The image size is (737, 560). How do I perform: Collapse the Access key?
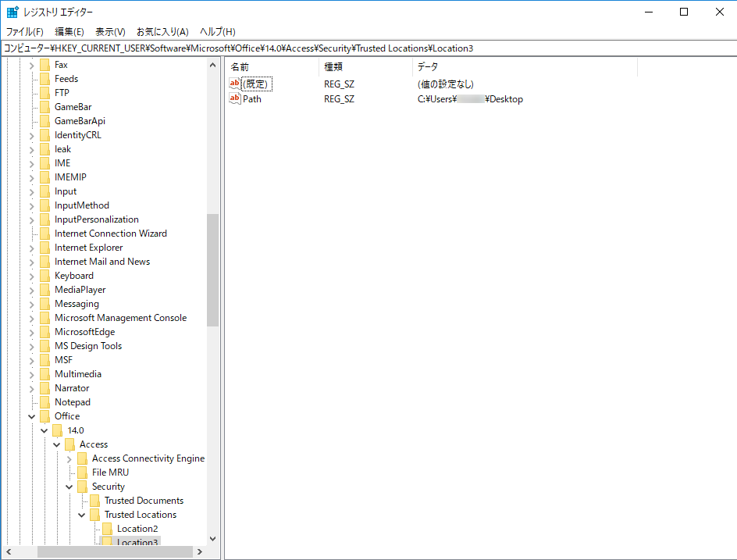click(57, 445)
